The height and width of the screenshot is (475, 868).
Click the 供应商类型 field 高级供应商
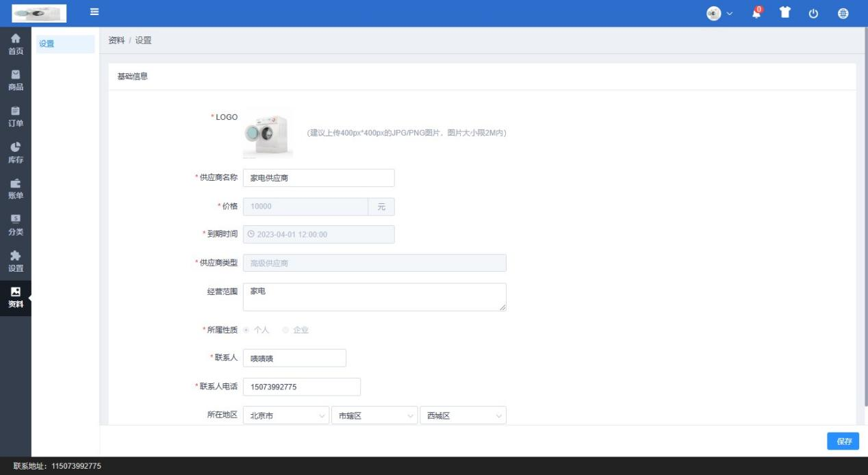click(374, 263)
